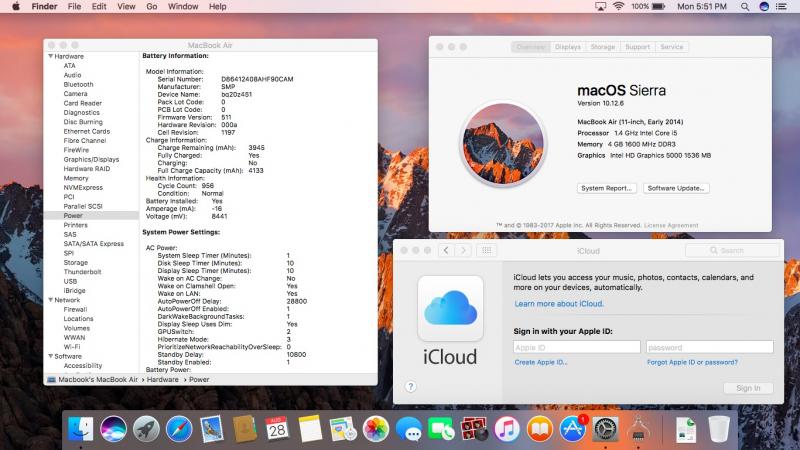The height and width of the screenshot is (450, 800).
Task: Switch to Service tab in About This Mac
Action: click(671, 47)
